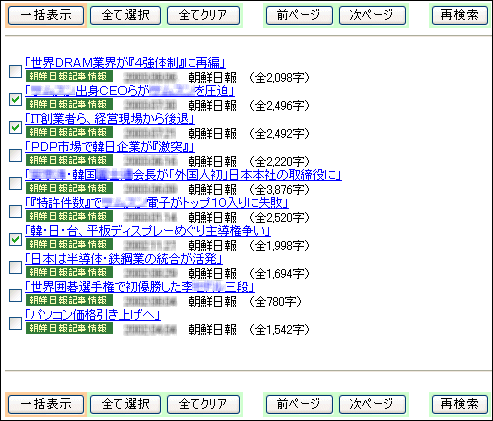Click the top 一括表示 button
The height and width of the screenshot is (421, 493).
click(x=46, y=15)
